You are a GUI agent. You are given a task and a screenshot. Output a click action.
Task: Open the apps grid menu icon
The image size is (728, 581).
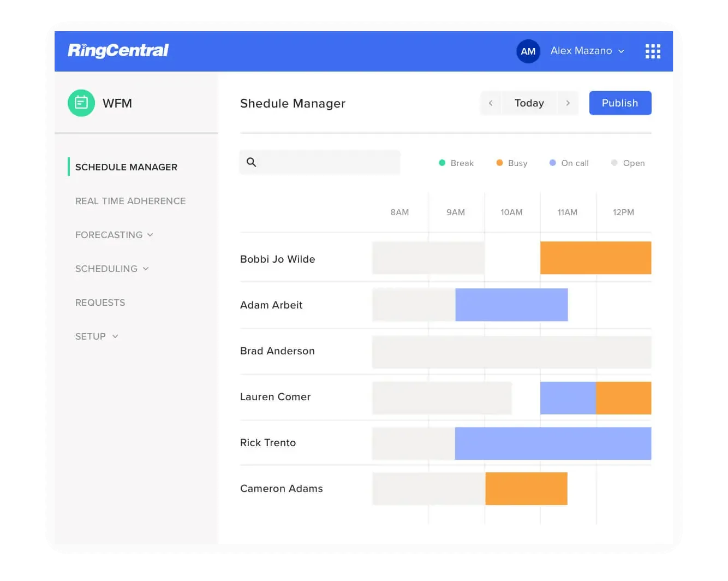coord(653,51)
